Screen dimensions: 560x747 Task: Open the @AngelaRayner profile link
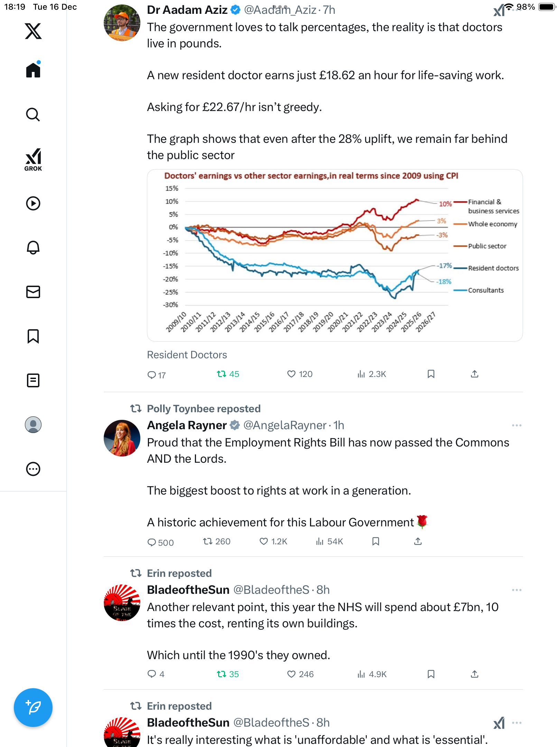pos(284,425)
